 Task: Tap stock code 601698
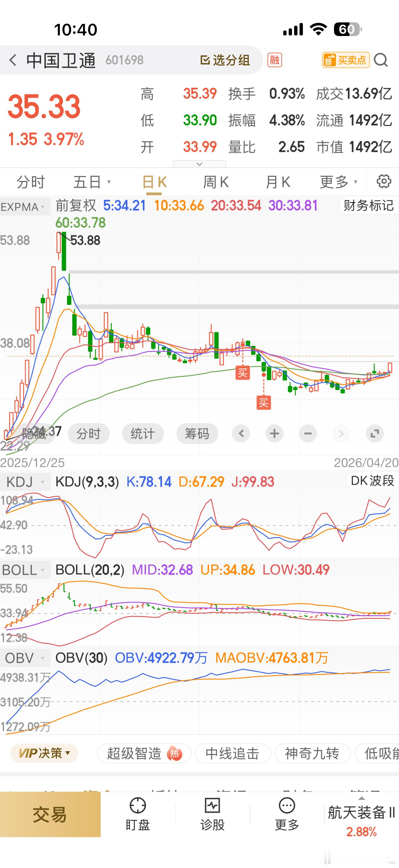click(x=125, y=60)
